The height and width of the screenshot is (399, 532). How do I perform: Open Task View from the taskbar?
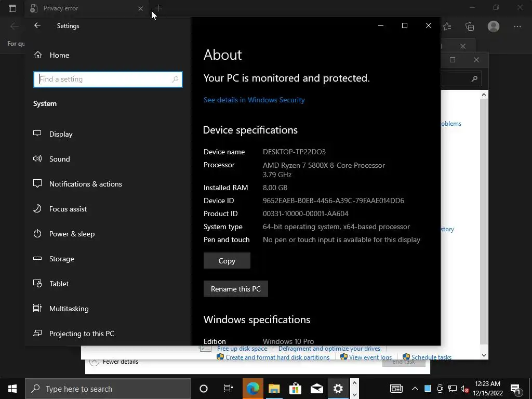pyautogui.click(x=229, y=389)
